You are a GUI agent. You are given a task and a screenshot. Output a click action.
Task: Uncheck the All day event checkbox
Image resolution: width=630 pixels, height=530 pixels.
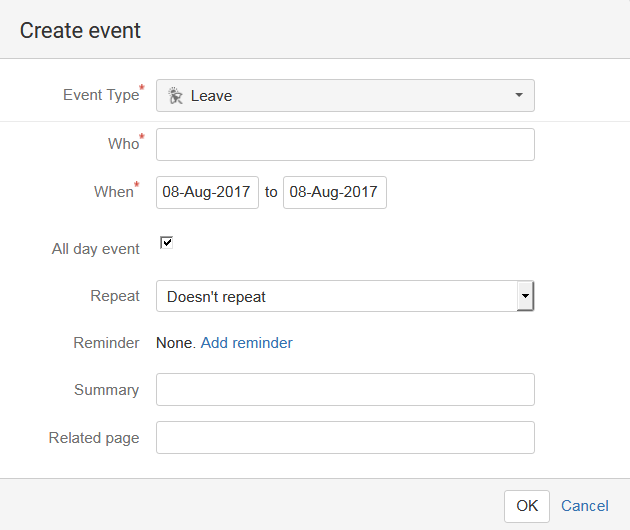166,243
